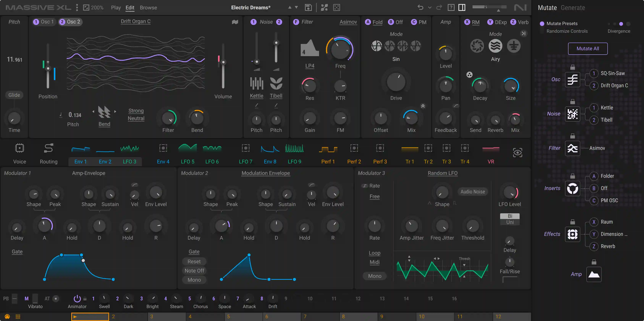The height and width of the screenshot is (321, 644).
Task: Open the 200% zoom size menu
Action: pos(93,7)
